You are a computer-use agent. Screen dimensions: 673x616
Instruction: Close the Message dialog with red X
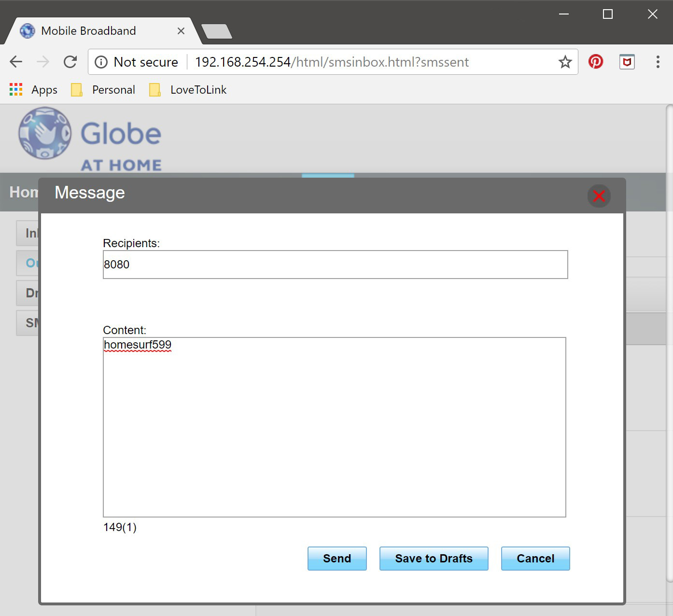pyautogui.click(x=599, y=196)
